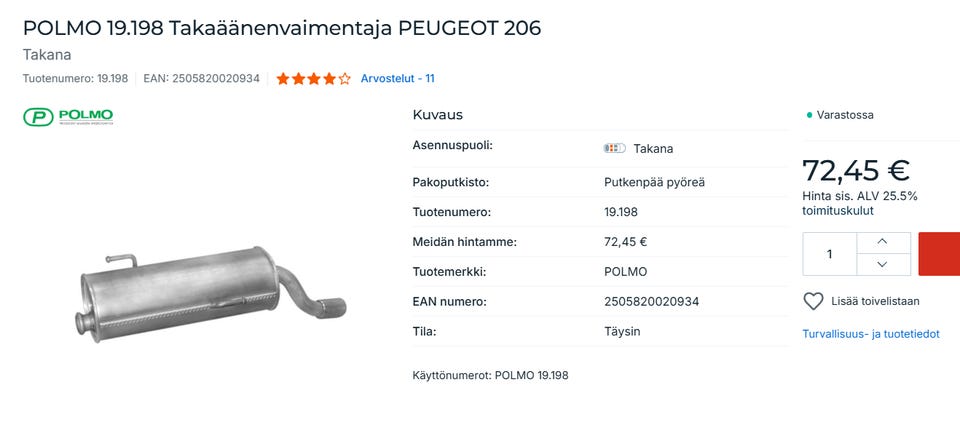Click the installation side icon in Asennuspuoli row
Viewport: 960px width, 433px height.
point(614,148)
